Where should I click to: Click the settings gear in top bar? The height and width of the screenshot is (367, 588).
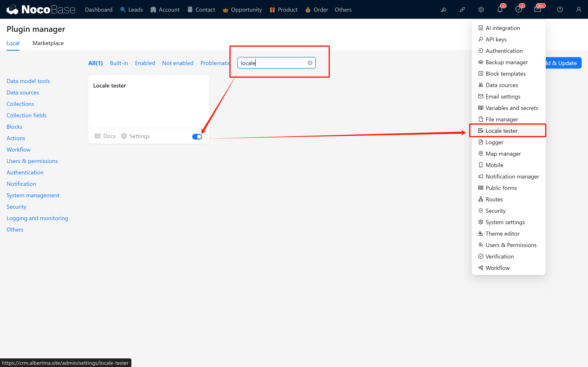coord(481,10)
